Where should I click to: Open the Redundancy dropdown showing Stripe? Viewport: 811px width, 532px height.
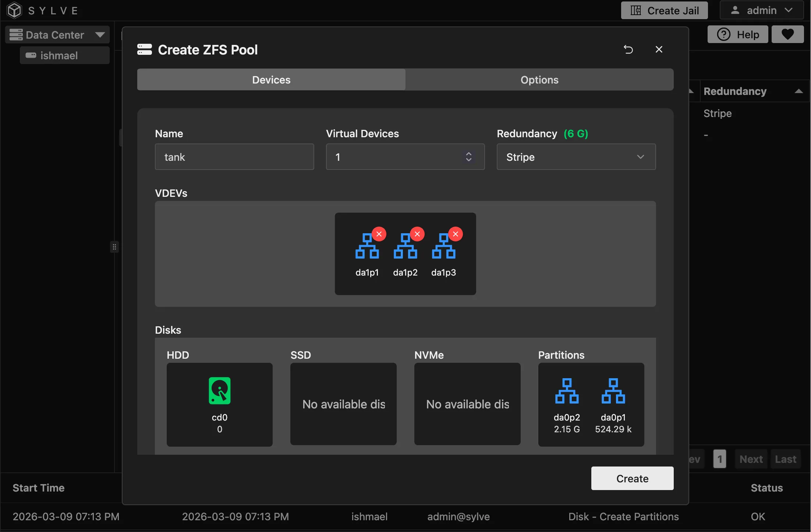click(576, 157)
